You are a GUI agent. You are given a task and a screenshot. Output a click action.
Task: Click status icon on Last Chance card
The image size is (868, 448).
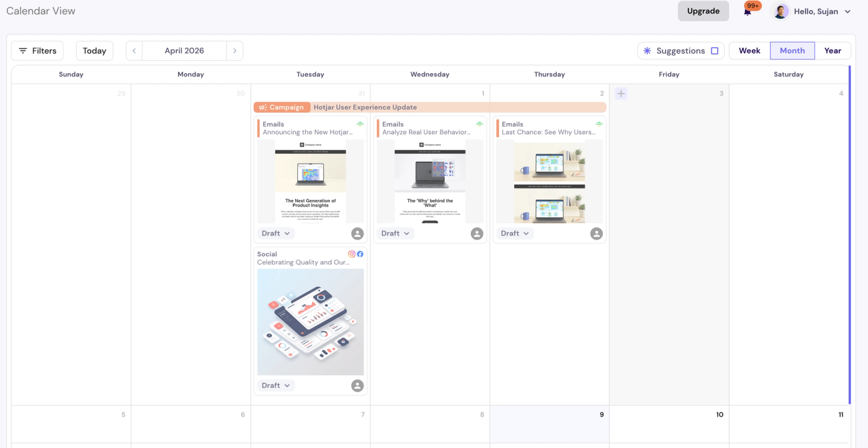(x=599, y=124)
